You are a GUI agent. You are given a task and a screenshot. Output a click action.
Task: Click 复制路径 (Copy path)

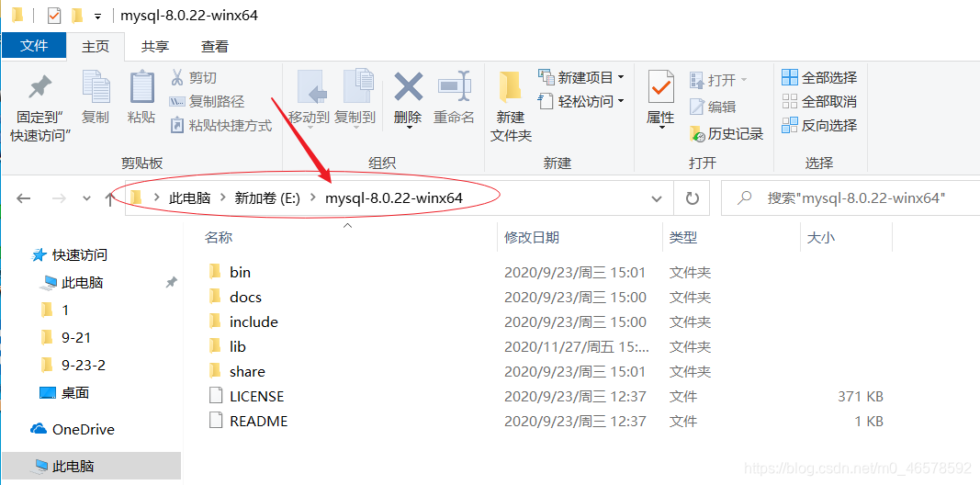[207, 102]
